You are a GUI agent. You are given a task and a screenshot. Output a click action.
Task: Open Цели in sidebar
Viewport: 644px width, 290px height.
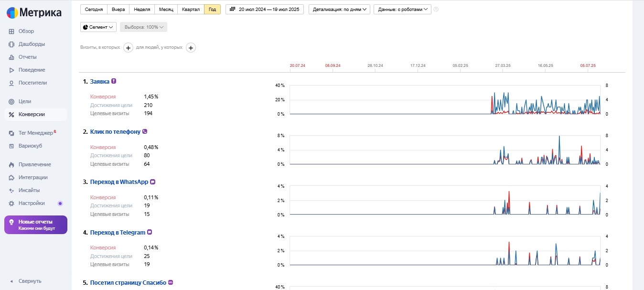click(x=24, y=101)
